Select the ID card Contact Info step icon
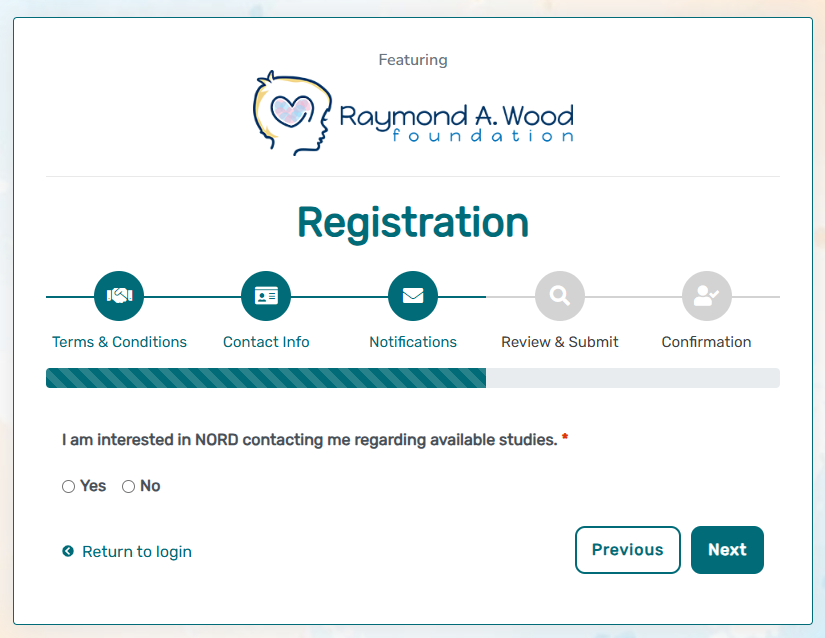This screenshot has width=825, height=638. click(266, 296)
